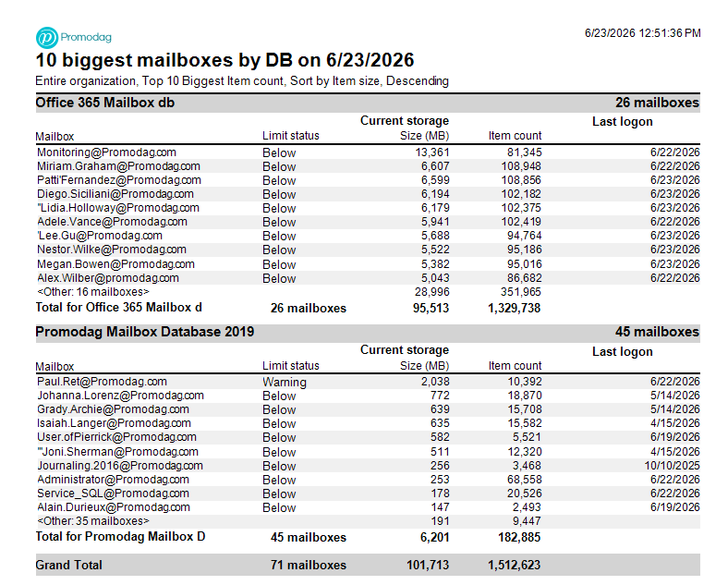Select Paul.Ret@Promodag.com mailbox
The image size is (728, 585).
tap(103, 382)
